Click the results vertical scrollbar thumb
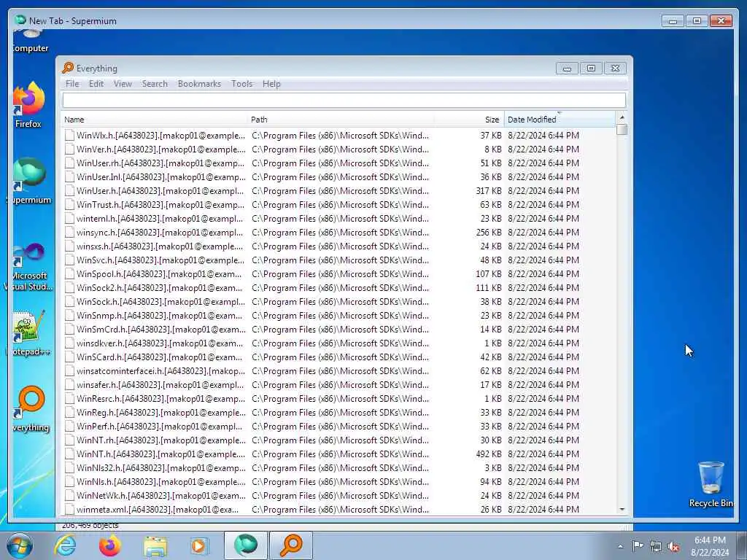747x560 pixels. tap(622, 130)
